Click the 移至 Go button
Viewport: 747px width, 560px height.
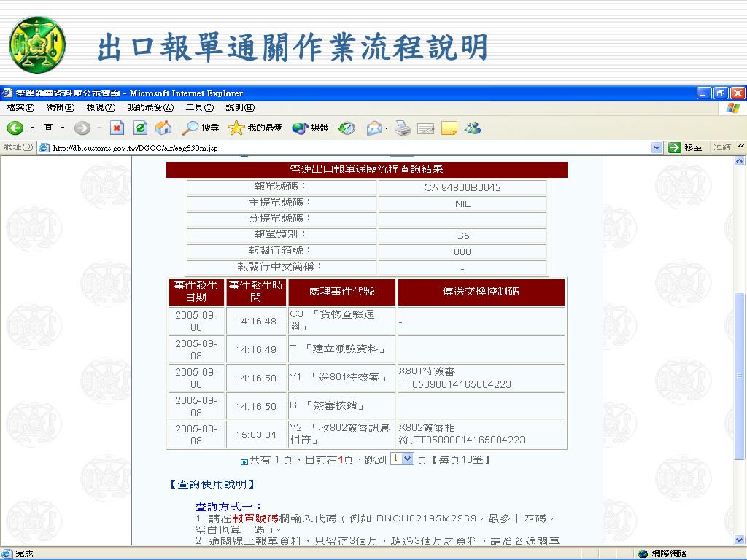(x=686, y=148)
